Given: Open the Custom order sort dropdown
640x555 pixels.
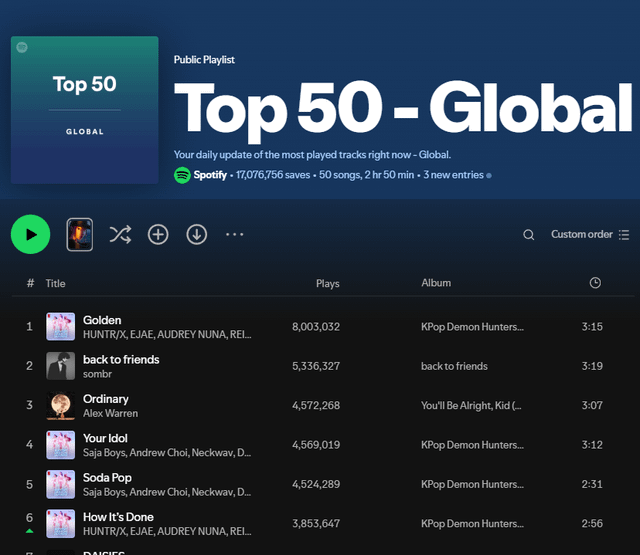Looking at the screenshot, I should tap(590, 235).
